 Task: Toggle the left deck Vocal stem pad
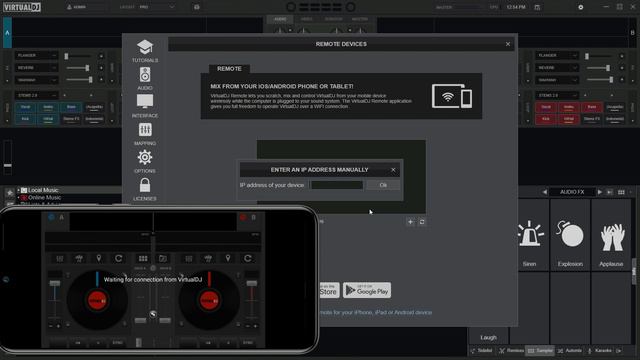click(25, 107)
